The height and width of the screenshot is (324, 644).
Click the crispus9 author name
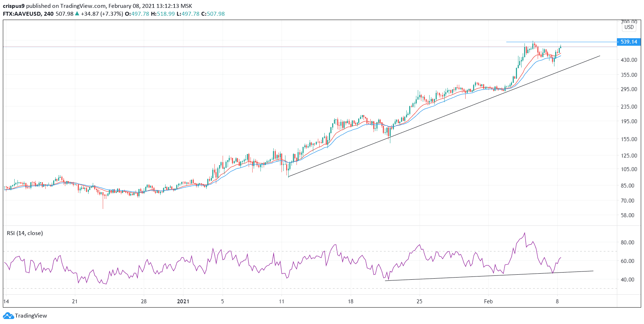click(14, 6)
